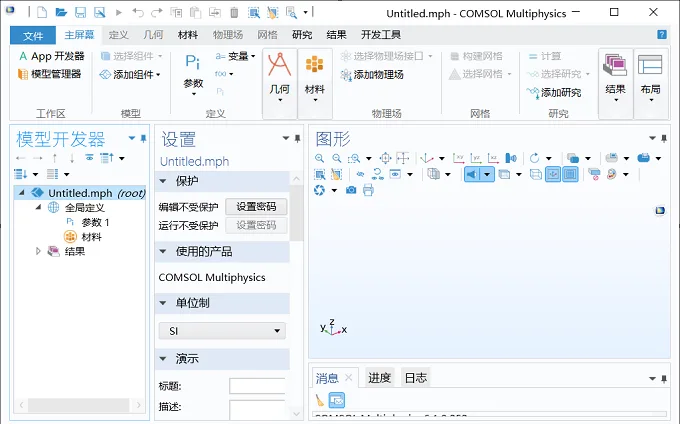Click the delete trash icon in title bar

[x=234, y=13]
